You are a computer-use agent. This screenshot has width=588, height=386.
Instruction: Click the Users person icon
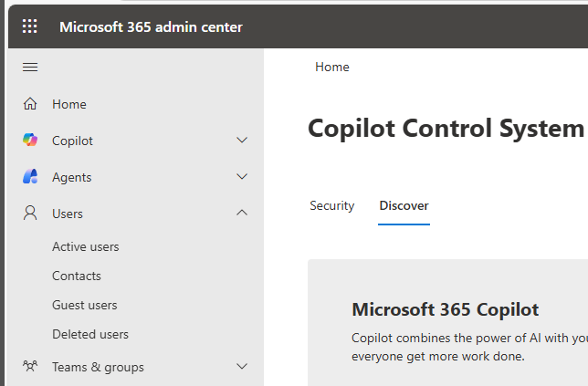[x=30, y=214]
